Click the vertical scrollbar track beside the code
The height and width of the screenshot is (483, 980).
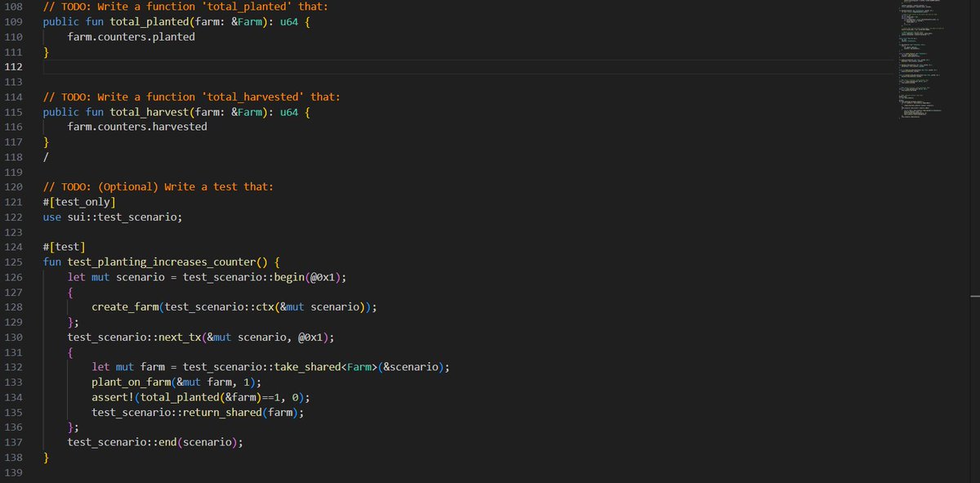[x=974, y=241]
